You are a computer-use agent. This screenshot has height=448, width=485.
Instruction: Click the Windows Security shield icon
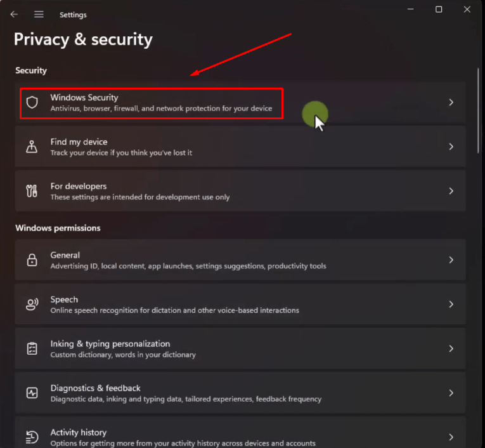pos(32,102)
